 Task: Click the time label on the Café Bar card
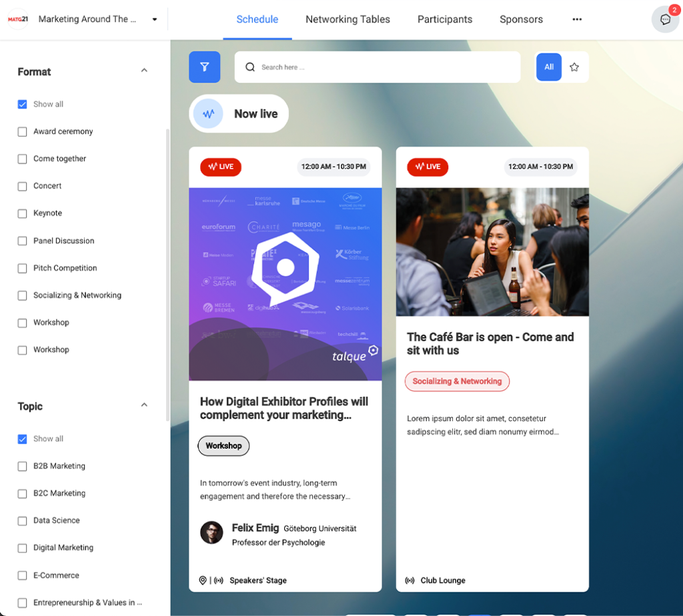pyautogui.click(x=540, y=167)
